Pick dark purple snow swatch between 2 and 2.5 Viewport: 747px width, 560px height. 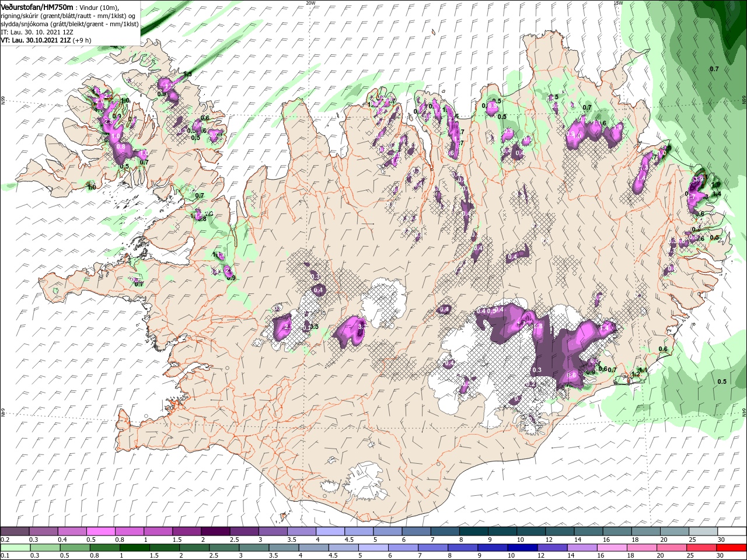coord(215,531)
